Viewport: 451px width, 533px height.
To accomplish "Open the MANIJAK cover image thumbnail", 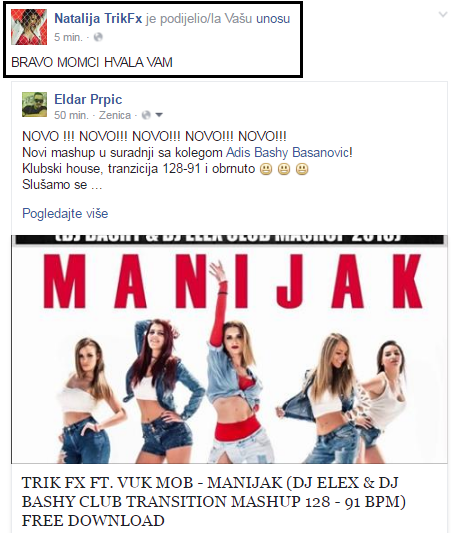I will tap(229, 349).
